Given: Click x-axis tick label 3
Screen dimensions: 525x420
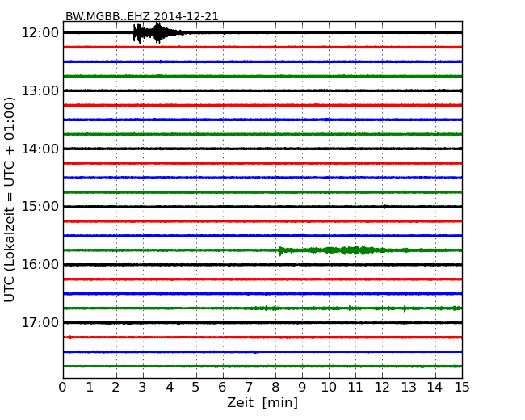Looking at the screenshot, I should (143, 388).
